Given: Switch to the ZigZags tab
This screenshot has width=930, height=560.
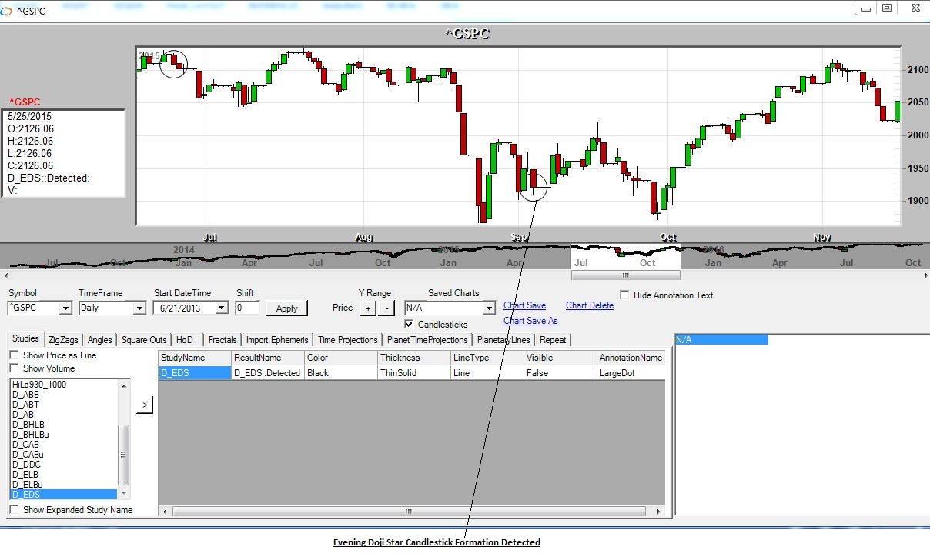Looking at the screenshot, I should [x=63, y=340].
